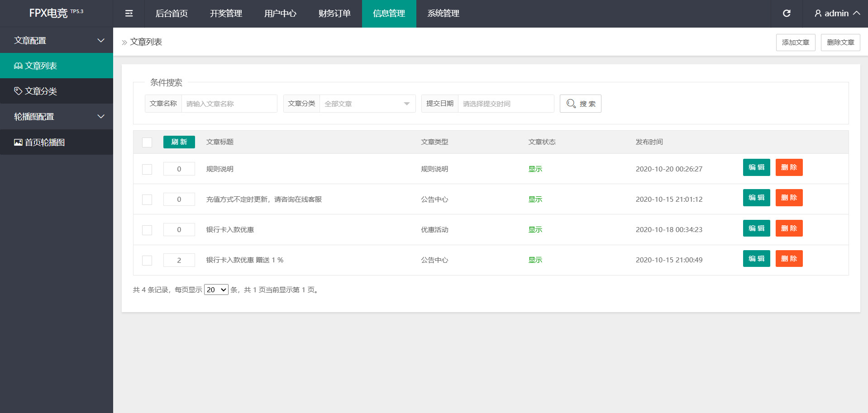Click the 文章状态 column header
Viewport: 868px width, 413px height.
coord(542,142)
